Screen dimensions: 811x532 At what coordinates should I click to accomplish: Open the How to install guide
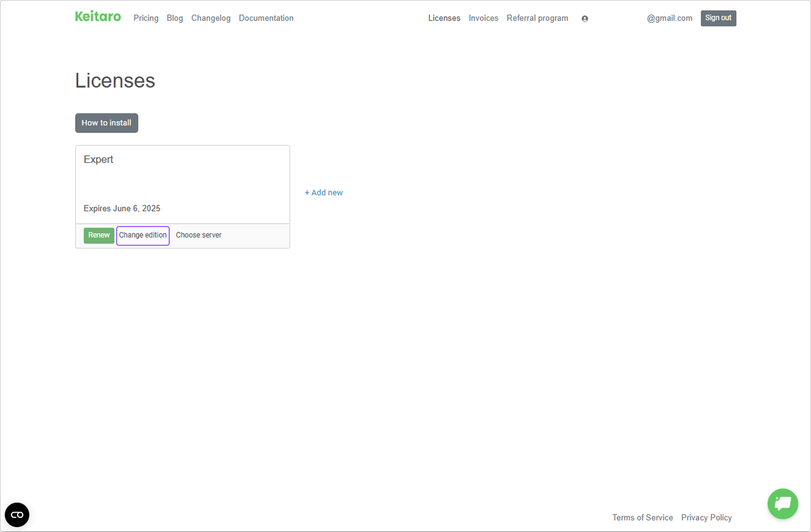(x=107, y=123)
